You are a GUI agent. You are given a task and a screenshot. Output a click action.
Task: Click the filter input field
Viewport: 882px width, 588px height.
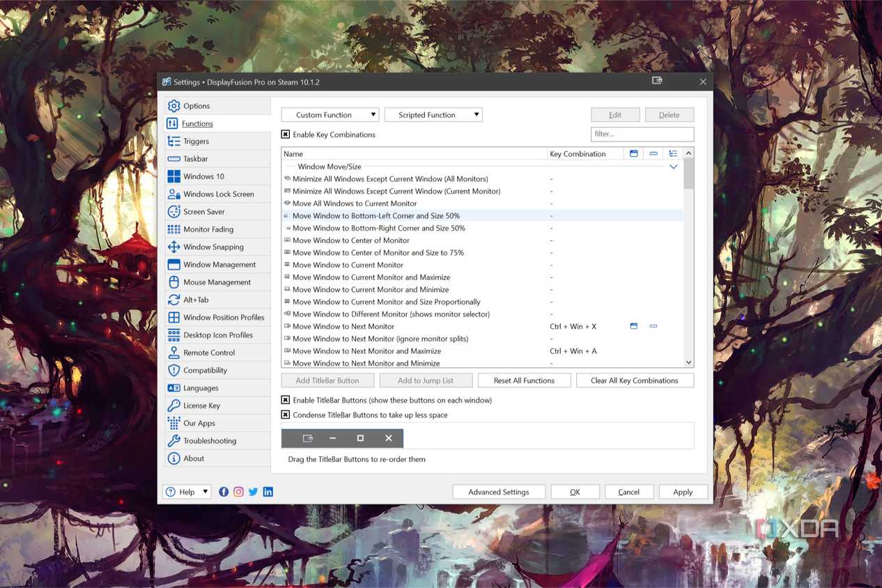[642, 134]
